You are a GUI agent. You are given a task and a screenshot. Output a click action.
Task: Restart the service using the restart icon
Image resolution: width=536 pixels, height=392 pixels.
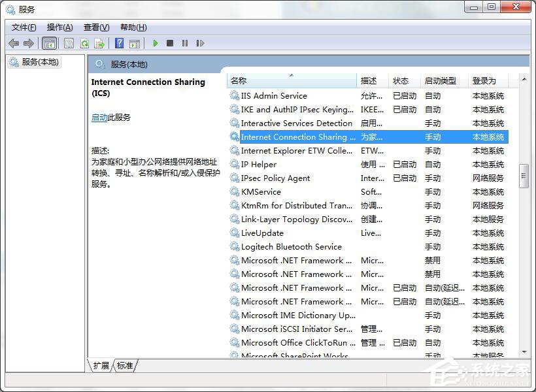pyautogui.click(x=201, y=43)
